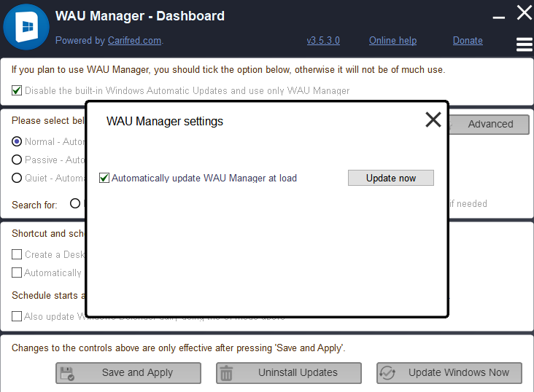The width and height of the screenshot is (534, 392).
Task: Click the Advanced button
Action: (x=490, y=124)
